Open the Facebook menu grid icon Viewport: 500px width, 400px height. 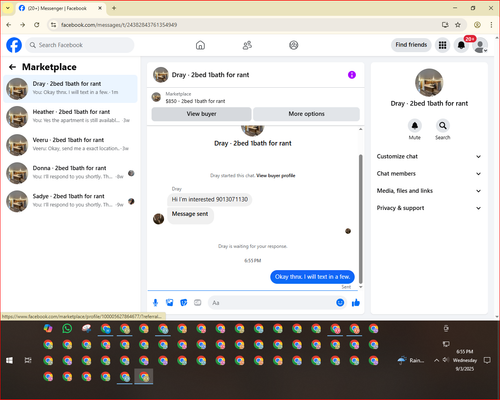[442, 45]
